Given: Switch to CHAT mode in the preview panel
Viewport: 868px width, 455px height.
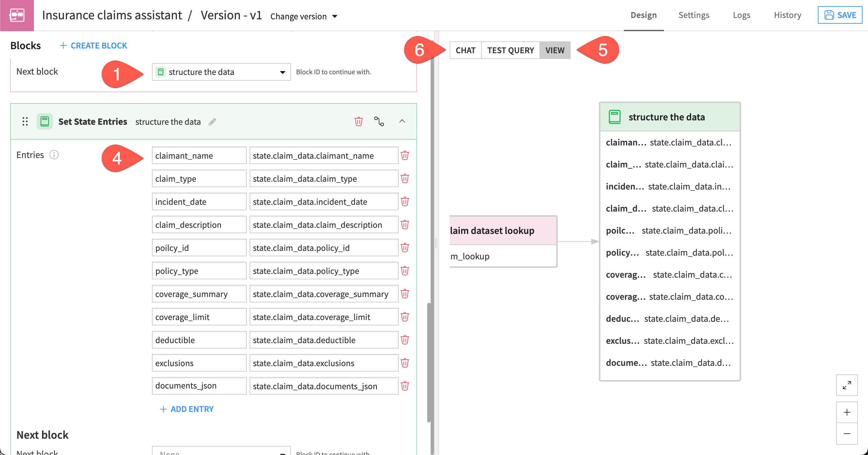Looking at the screenshot, I should pos(465,50).
